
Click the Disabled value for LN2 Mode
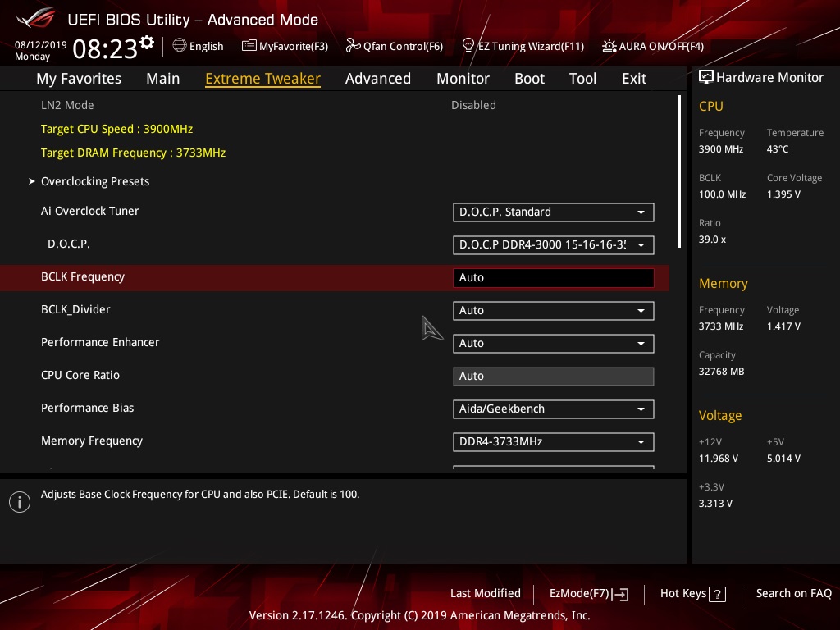click(473, 105)
